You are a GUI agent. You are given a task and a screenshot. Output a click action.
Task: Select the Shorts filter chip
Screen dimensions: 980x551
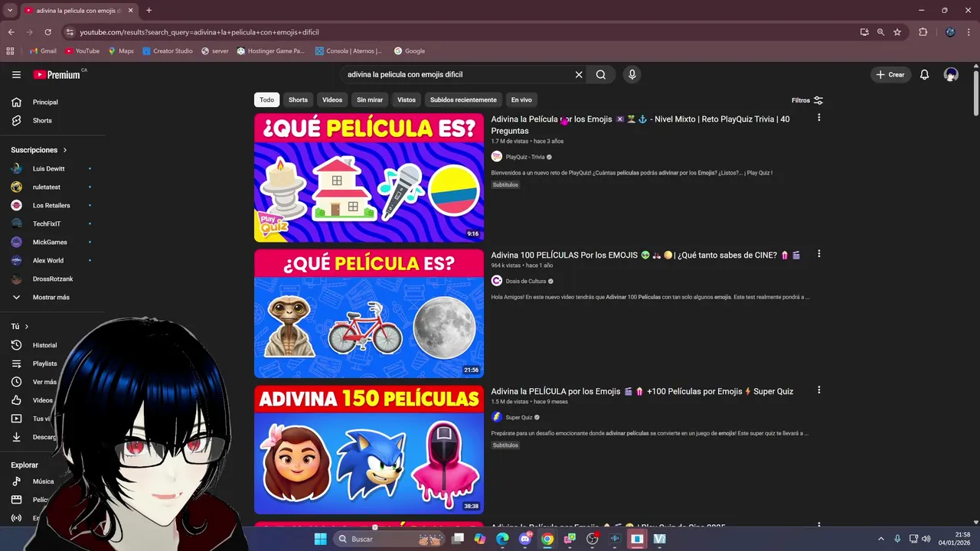pyautogui.click(x=298, y=99)
